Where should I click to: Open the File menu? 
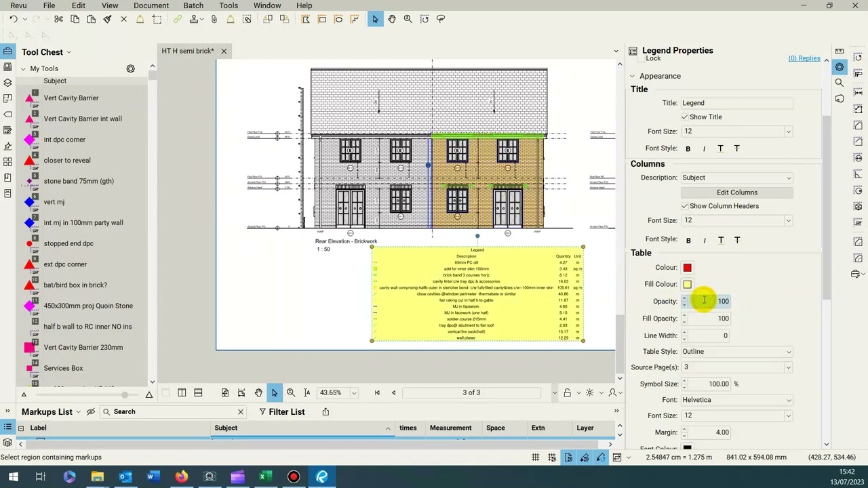[49, 5]
